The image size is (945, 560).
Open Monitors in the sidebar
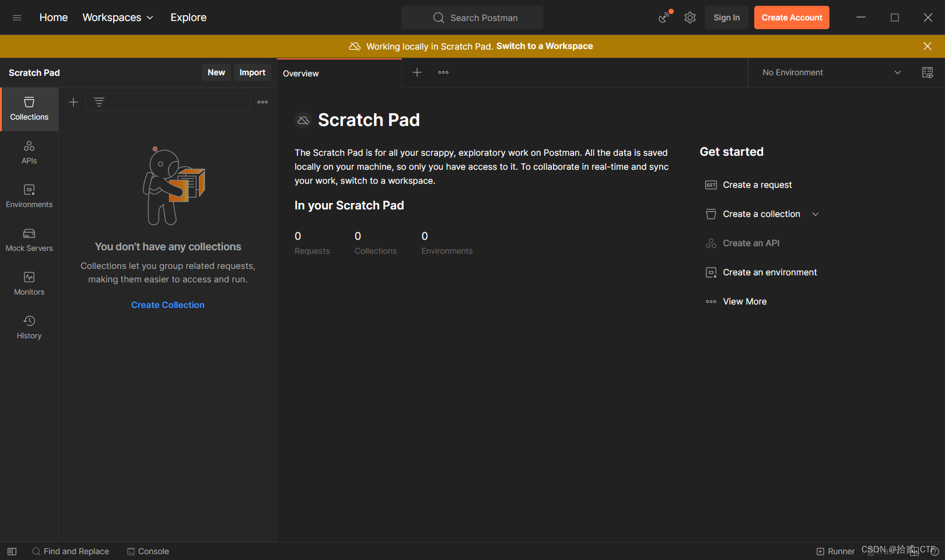(x=29, y=284)
